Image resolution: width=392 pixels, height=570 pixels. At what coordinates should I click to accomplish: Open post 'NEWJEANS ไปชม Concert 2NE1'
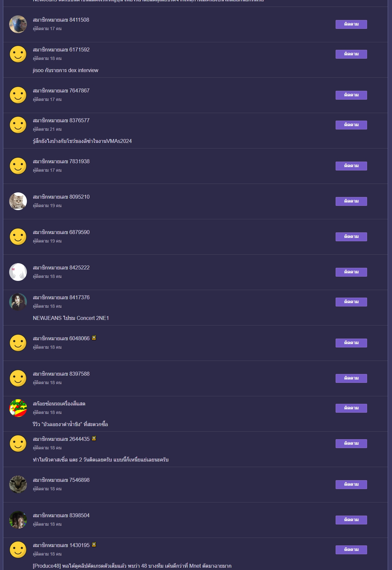click(71, 318)
